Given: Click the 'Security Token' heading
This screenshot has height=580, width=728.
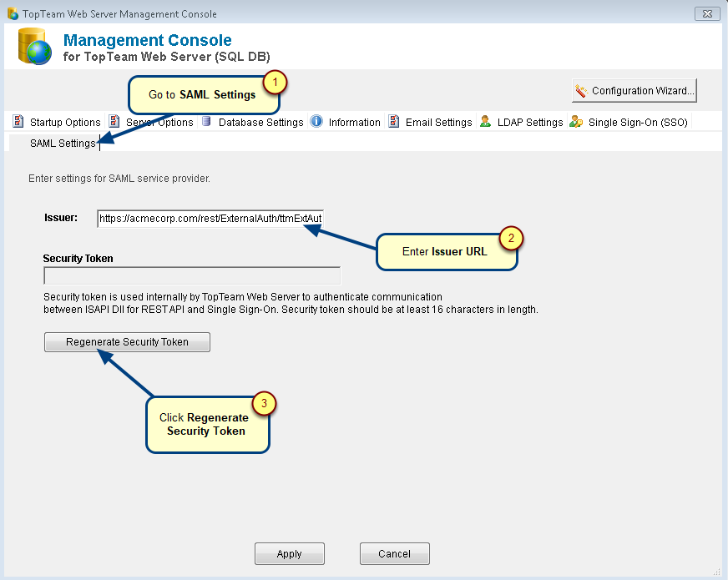Looking at the screenshot, I should [x=78, y=259].
